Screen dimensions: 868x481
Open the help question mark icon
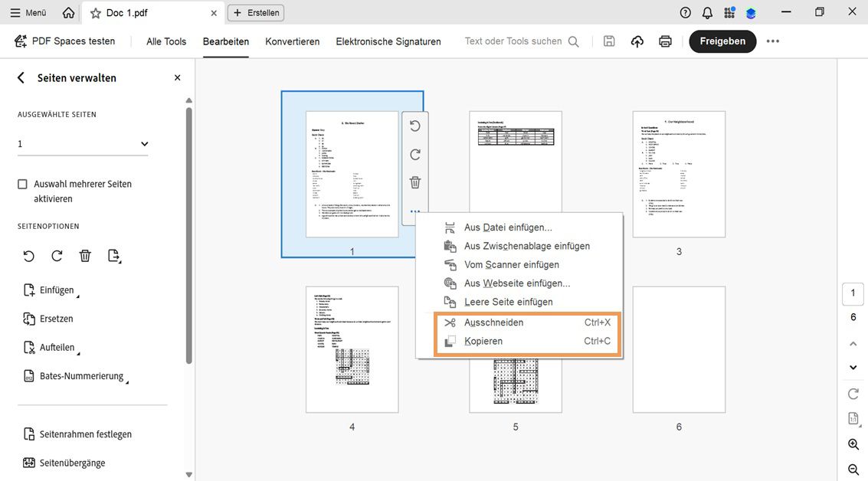click(686, 13)
